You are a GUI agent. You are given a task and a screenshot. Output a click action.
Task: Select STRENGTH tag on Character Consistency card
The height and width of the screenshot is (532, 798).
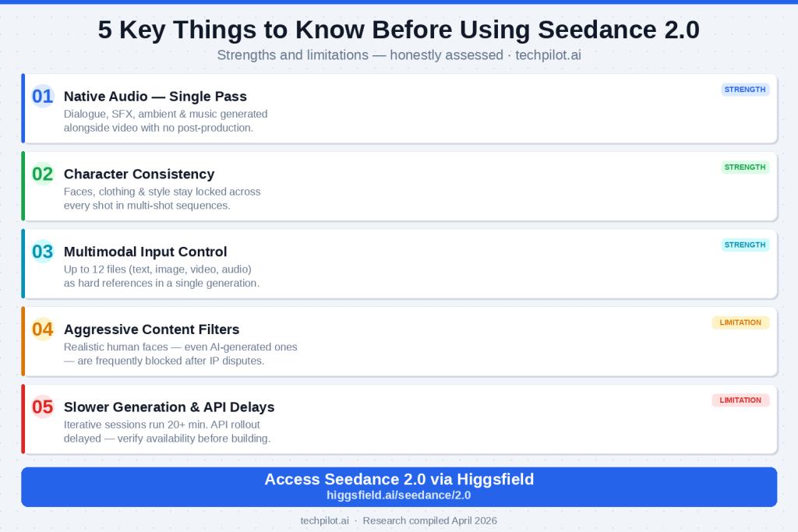[x=745, y=167]
